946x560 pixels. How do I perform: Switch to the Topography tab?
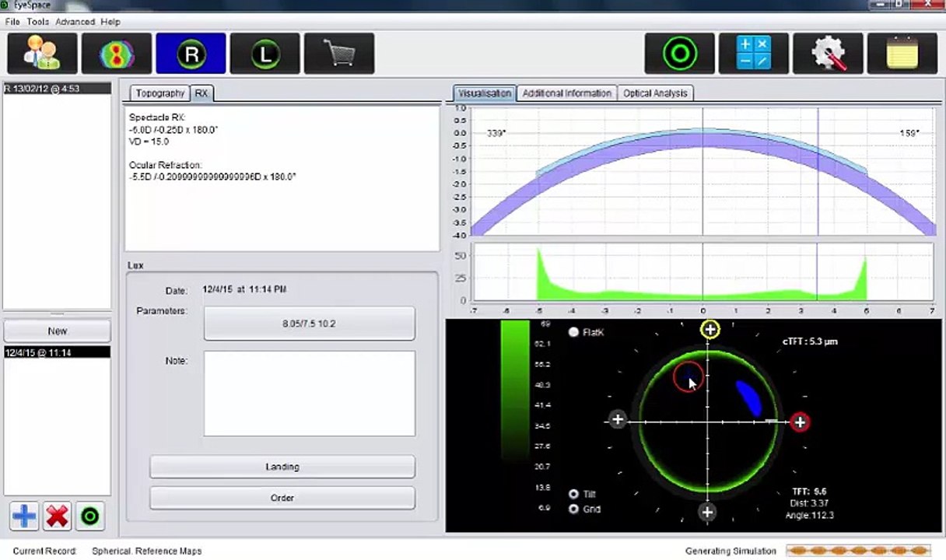coord(159,93)
